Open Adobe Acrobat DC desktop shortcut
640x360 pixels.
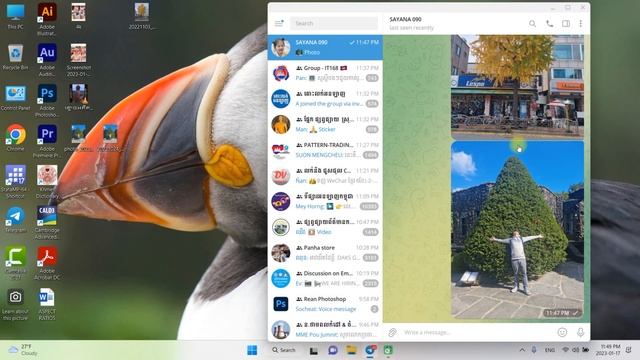(x=47, y=263)
